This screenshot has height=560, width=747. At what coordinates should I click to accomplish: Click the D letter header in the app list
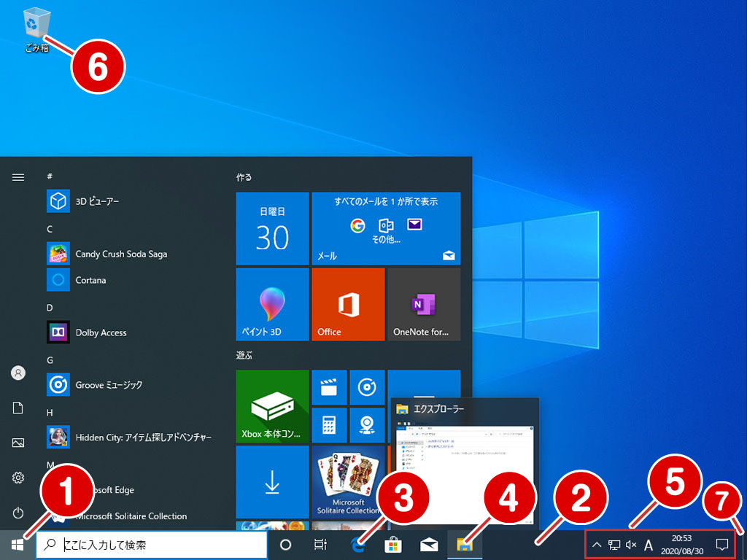coord(50,308)
